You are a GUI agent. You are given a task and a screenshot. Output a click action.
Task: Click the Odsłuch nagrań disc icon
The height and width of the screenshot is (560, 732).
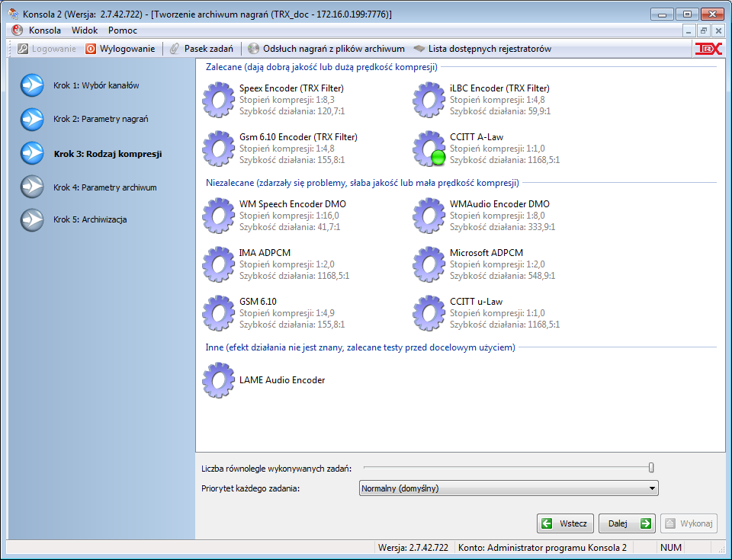pos(253,49)
